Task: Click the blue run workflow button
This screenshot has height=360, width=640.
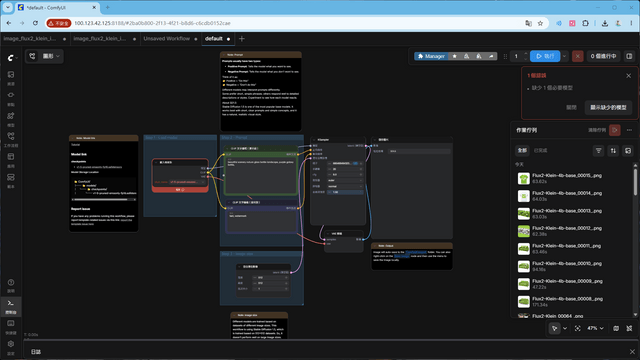Action: 545,56
